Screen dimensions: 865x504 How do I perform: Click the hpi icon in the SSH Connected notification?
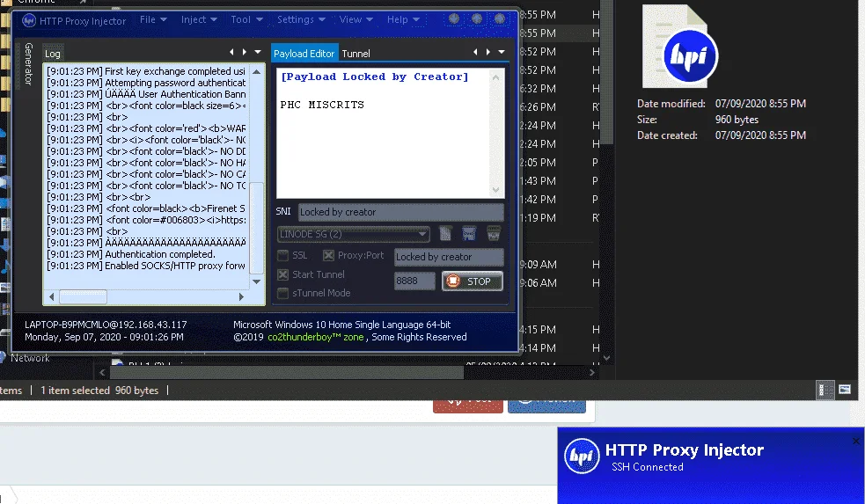(582, 456)
